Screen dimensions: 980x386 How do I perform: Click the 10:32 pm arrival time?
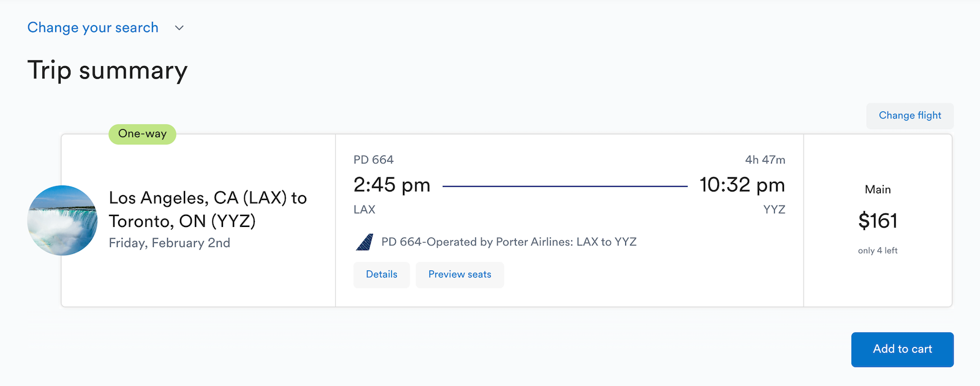(x=742, y=185)
